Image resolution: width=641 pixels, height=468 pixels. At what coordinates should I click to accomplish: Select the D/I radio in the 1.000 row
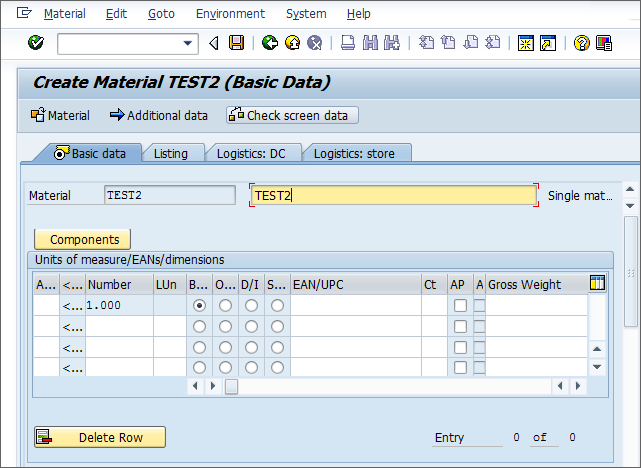(251, 305)
